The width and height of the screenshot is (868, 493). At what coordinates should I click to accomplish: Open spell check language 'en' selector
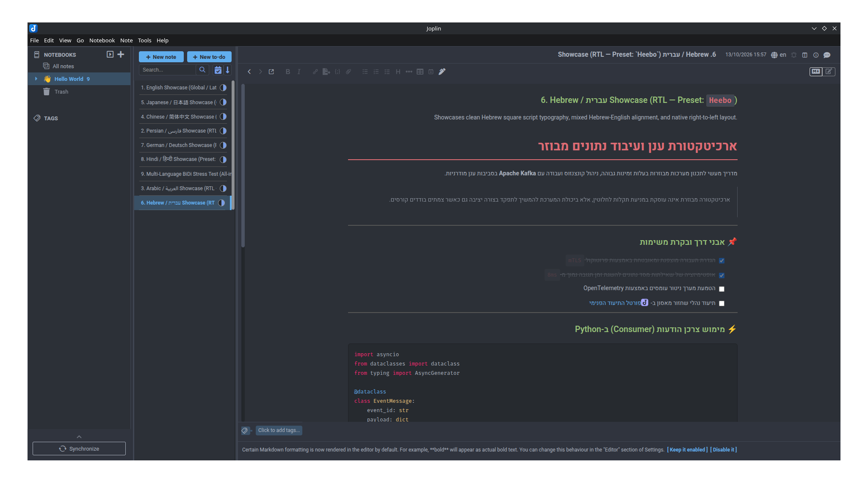[779, 55]
